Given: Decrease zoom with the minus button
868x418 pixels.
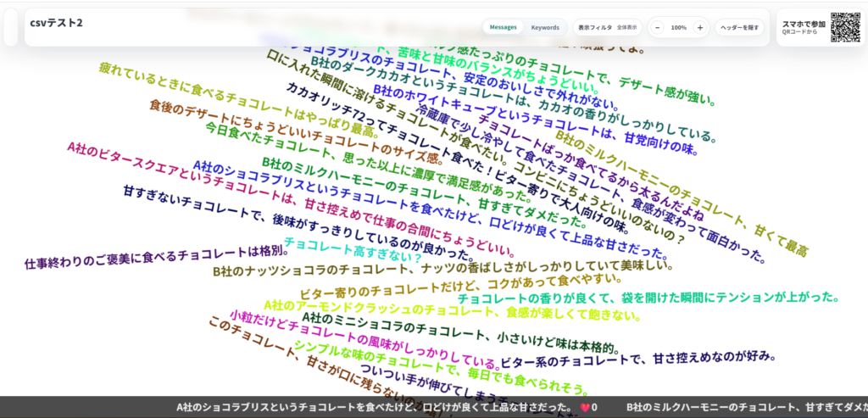Looking at the screenshot, I should tap(657, 27).
